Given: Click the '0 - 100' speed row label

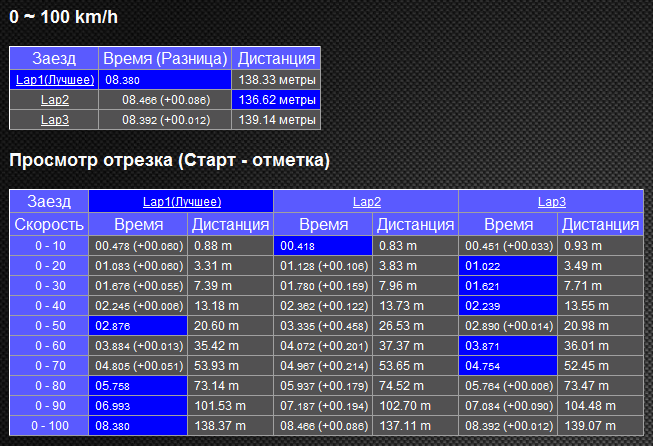Looking at the screenshot, I should [49, 426].
